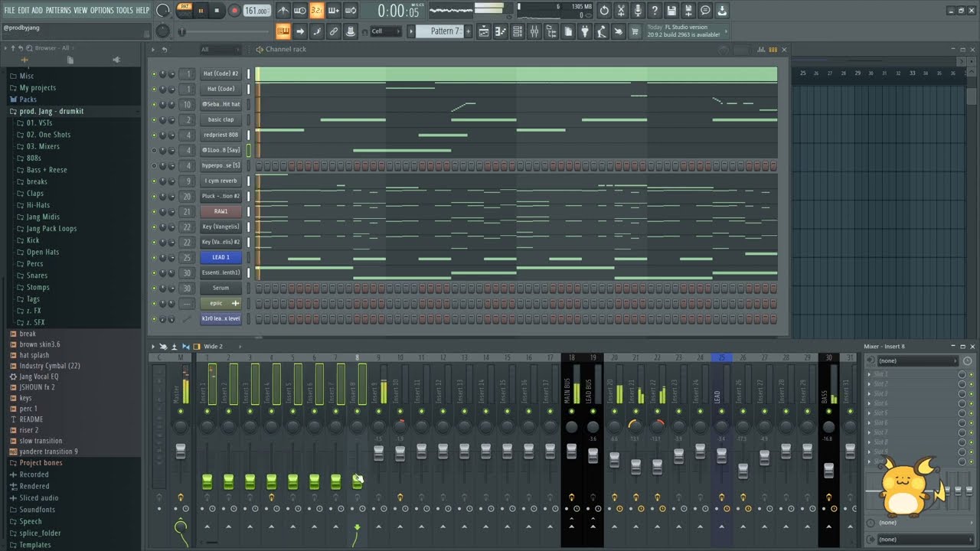Mute the basic clap channel
This screenshot has width=980, height=551.
coord(154,120)
